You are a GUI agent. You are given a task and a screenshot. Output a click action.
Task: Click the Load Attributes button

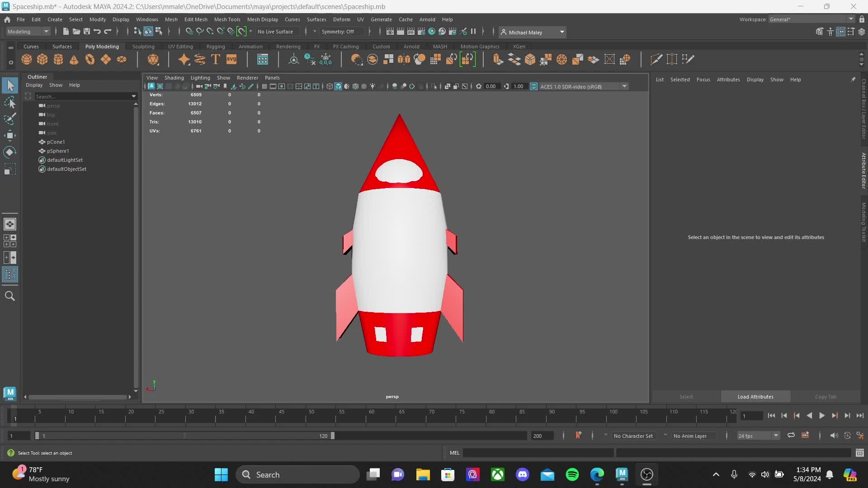755,397
